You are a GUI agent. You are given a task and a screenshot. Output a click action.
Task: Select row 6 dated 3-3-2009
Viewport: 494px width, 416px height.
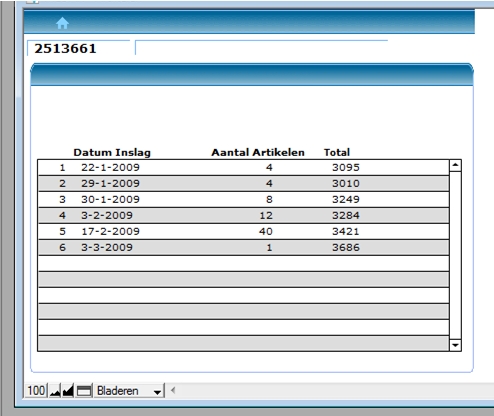(244, 248)
